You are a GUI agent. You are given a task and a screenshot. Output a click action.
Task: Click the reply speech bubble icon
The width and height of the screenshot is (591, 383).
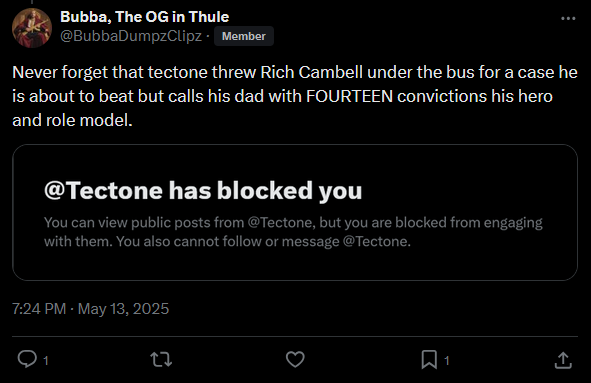pos(27,359)
